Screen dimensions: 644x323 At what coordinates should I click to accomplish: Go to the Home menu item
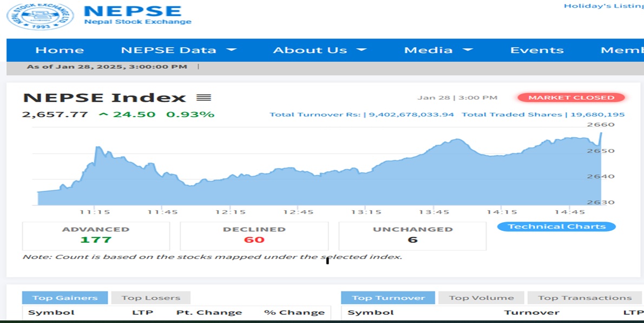[60, 50]
